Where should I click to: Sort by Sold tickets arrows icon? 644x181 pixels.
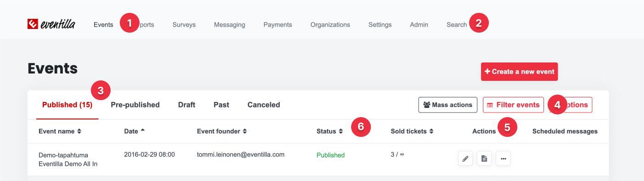(431, 131)
